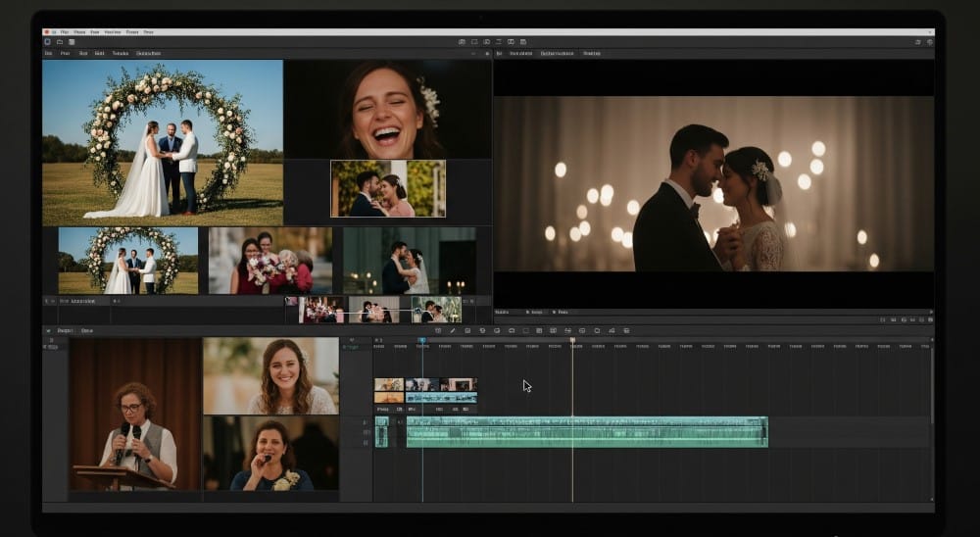The image size is (980, 537).
Task: Click the first label button under the timeline video clips
Action: [x=382, y=409]
